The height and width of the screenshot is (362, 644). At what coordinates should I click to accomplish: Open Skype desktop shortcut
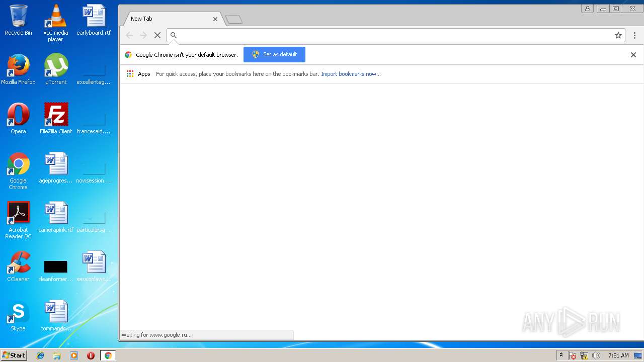[x=18, y=316]
